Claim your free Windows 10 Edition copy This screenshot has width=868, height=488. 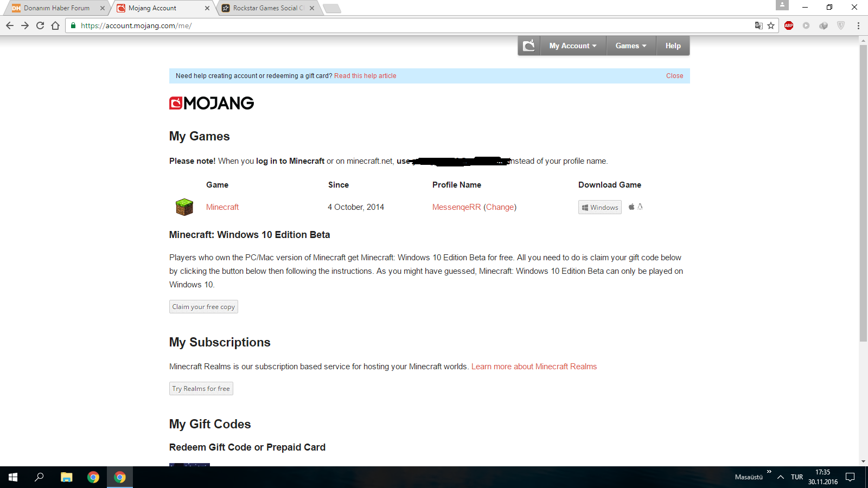pos(203,307)
